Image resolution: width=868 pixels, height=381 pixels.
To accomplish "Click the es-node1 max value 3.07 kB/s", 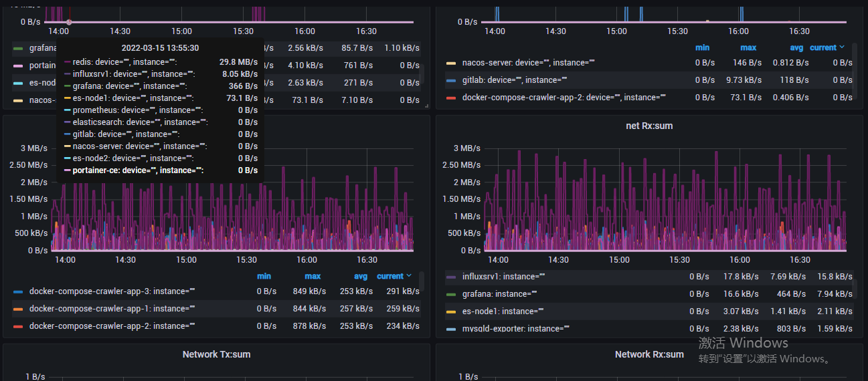I will [741, 311].
